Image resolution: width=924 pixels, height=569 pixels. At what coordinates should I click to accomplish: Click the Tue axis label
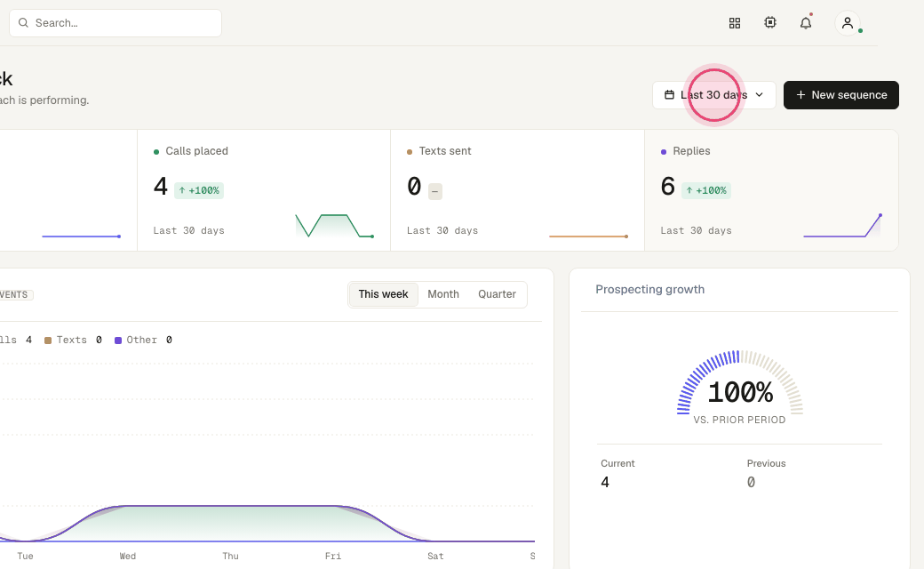click(x=26, y=556)
